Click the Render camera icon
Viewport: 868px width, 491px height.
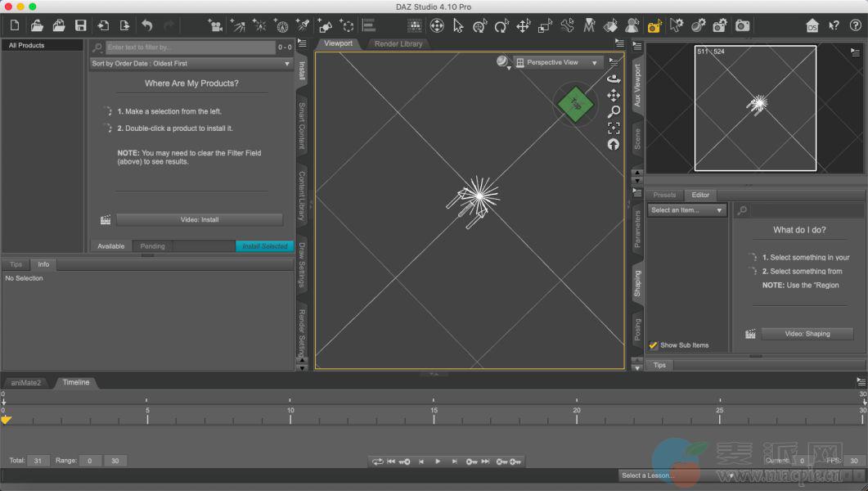742,26
